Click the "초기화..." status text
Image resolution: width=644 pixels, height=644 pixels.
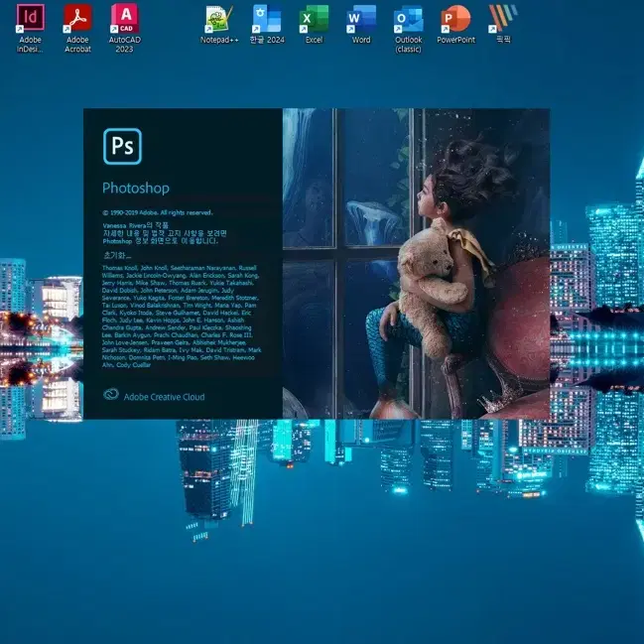click(117, 255)
